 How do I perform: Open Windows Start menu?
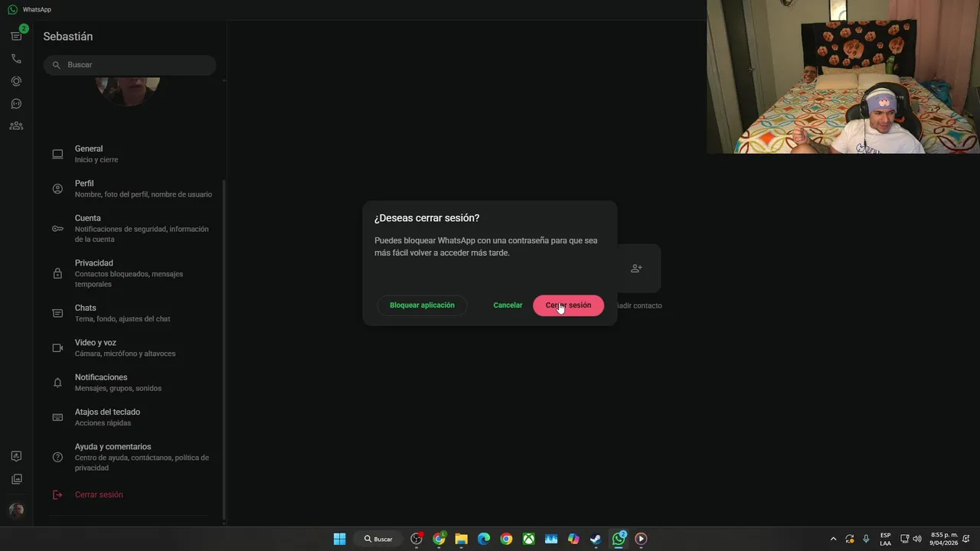click(339, 539)
